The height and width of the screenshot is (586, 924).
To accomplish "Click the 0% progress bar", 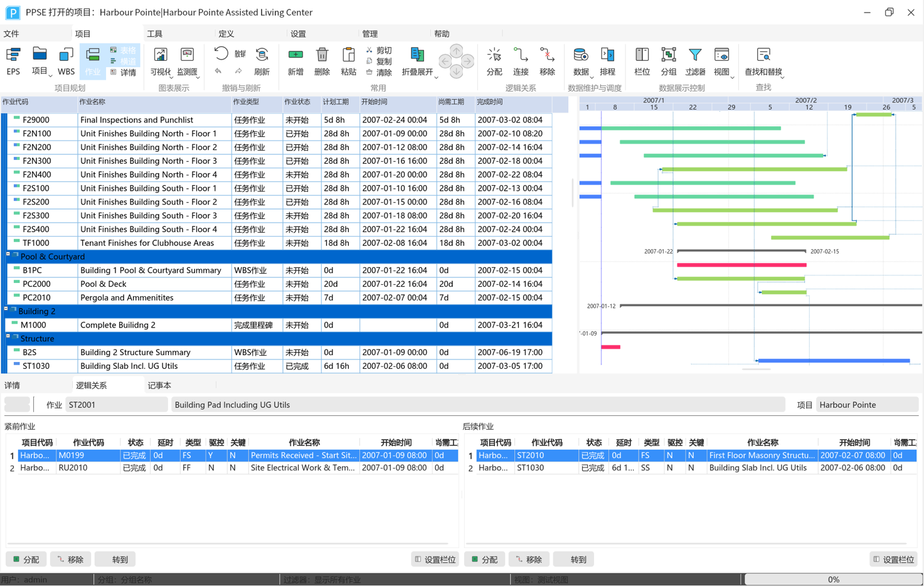I will (832, 579).
